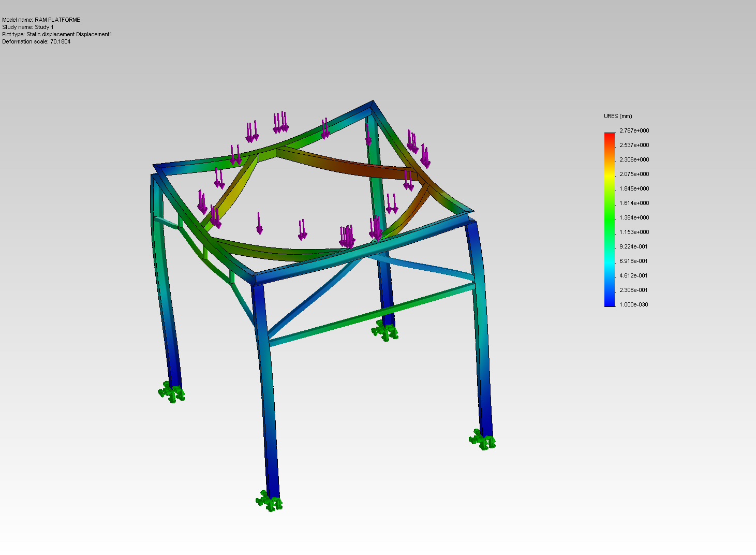Click the blue front vertical leg of the platform
The width and height of the screenshot is (756, 555).
[x=266, y=388]
